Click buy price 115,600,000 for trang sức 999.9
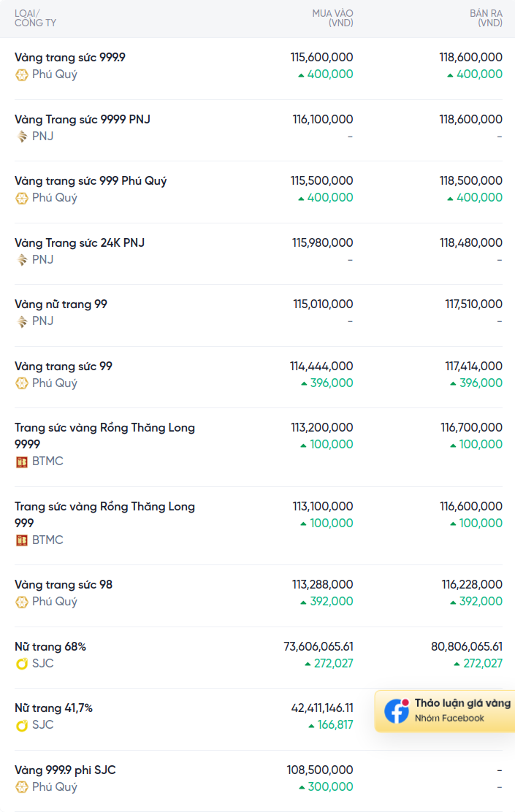The width and height of the screenshot is (515, 812). coord(321,58)
